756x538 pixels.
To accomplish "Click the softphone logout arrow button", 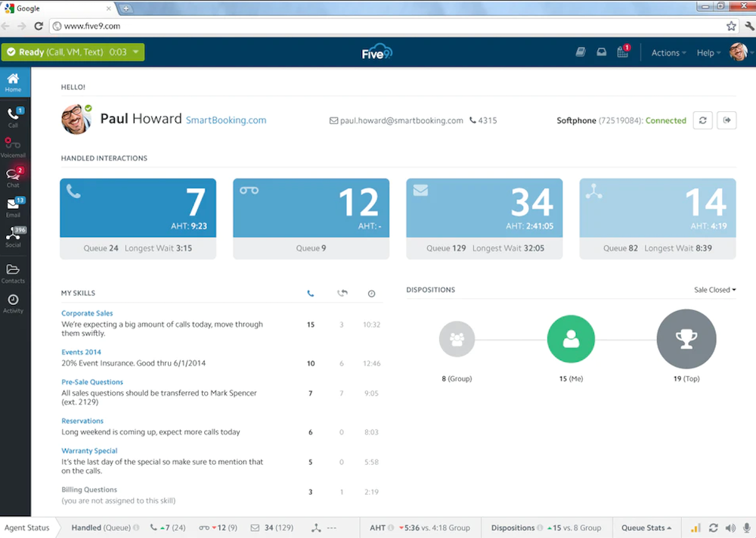I will (727, 120).
